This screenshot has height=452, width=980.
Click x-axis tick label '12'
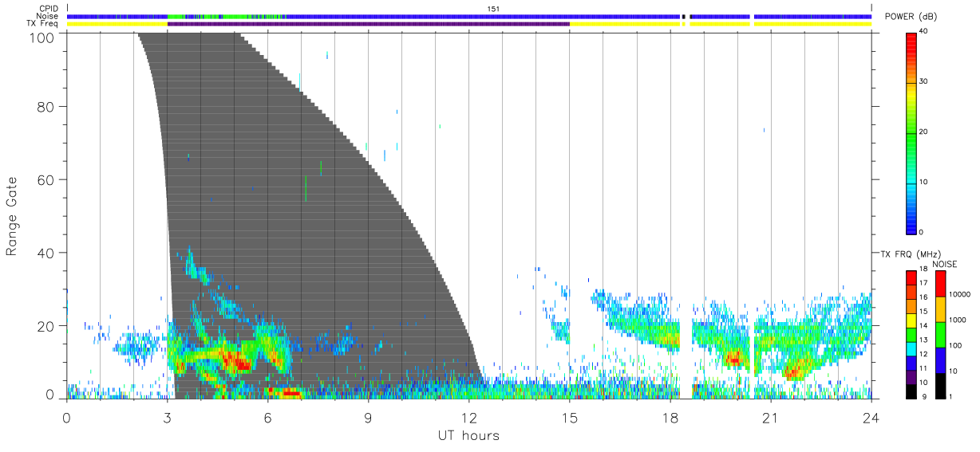coord(468,417)
